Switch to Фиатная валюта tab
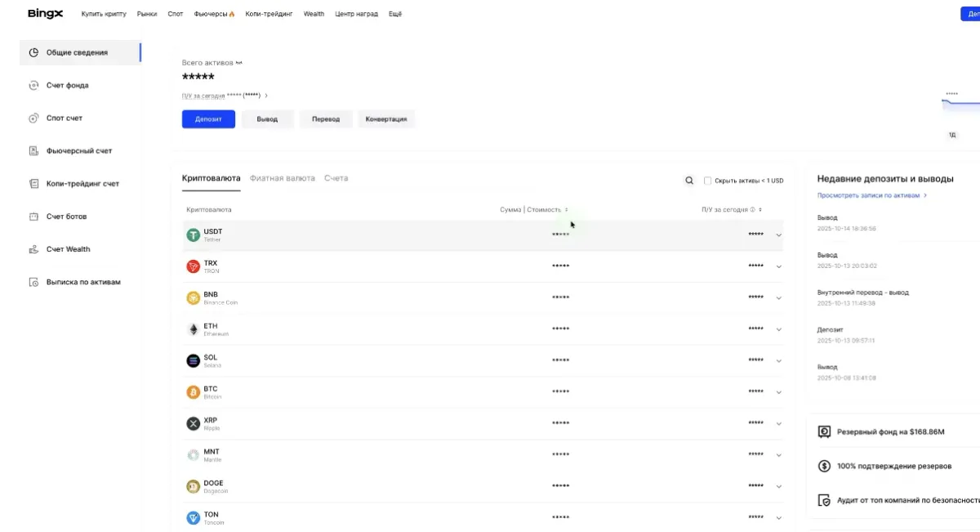The height and width of the screenshot is (532, 980). 282,178
